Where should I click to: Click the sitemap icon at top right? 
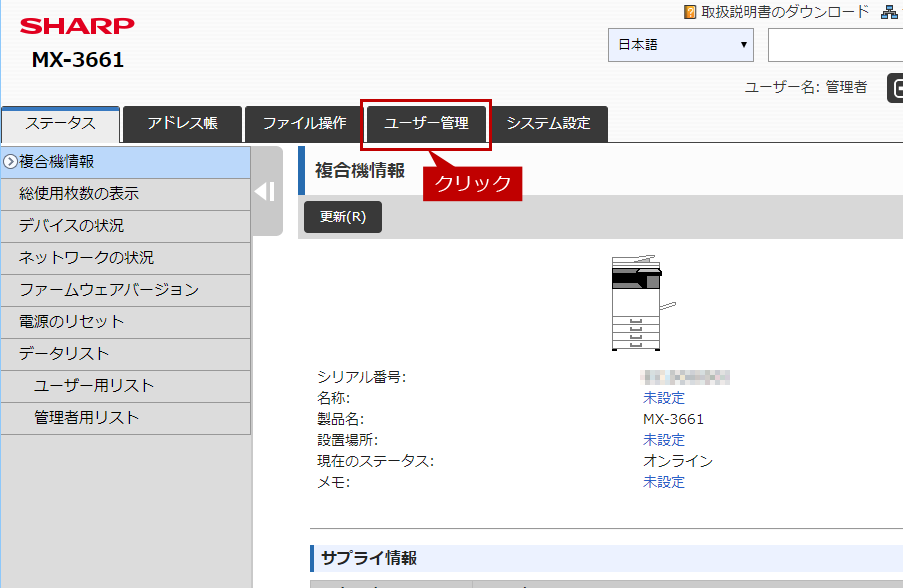(889, 12)
